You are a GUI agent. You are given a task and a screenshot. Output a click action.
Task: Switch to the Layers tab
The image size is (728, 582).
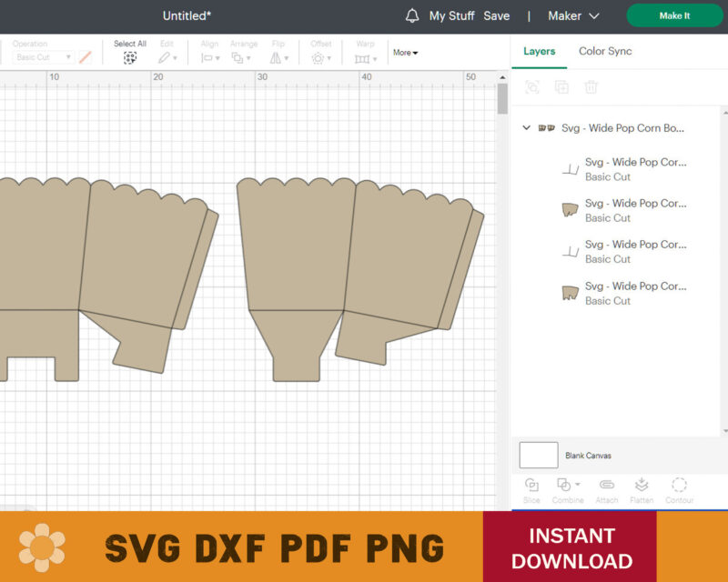(x=541, y=51)
